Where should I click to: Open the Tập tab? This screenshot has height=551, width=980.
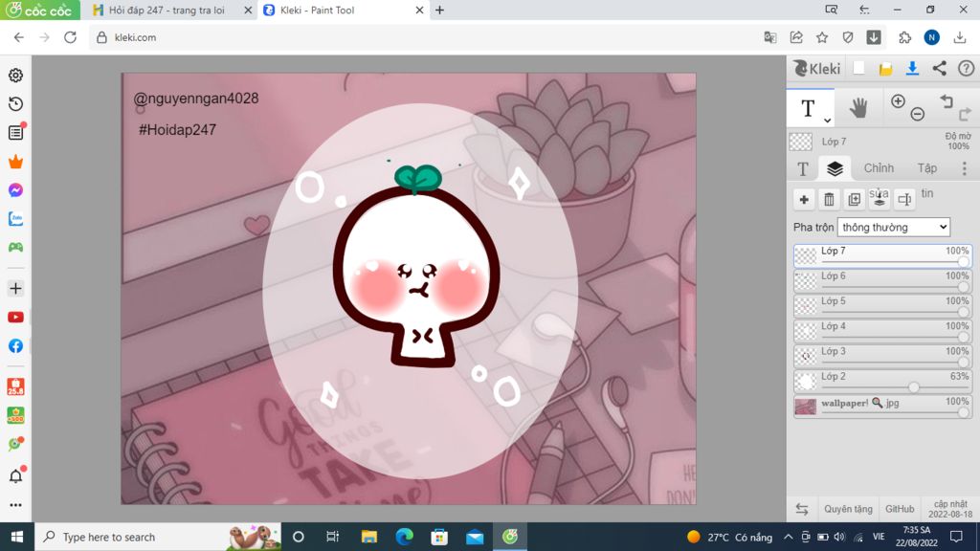(926, 168)
